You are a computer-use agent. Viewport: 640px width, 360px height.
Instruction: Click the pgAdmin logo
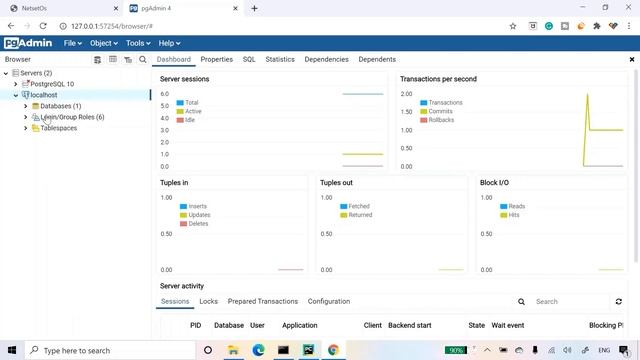point(28,43)
